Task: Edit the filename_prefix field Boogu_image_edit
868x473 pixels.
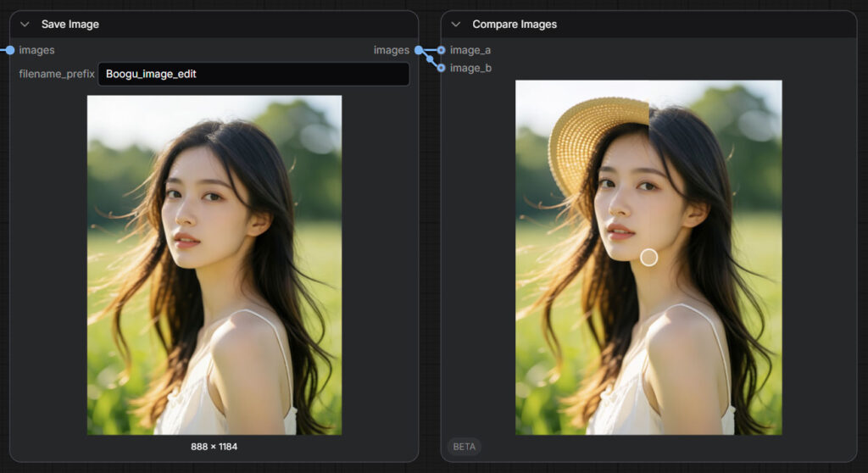Action: pyautogui.click(x=253, y=74)
